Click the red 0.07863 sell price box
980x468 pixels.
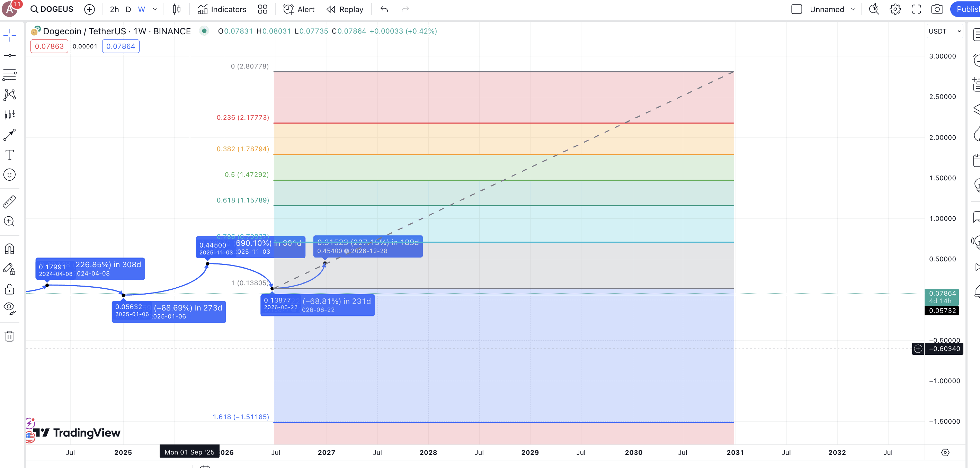click(x=49, y=46)
